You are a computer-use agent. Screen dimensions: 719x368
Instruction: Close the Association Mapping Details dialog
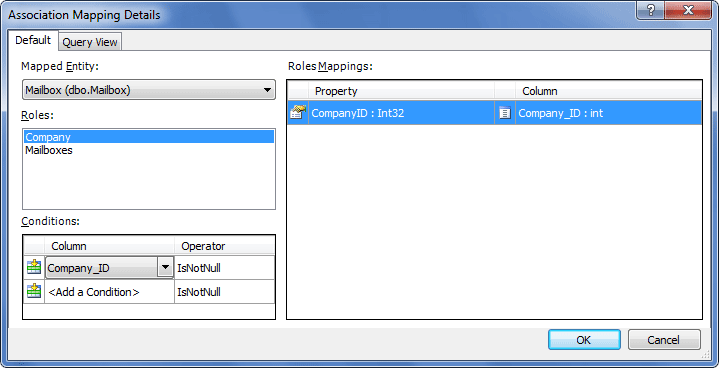tap(688, 11)
